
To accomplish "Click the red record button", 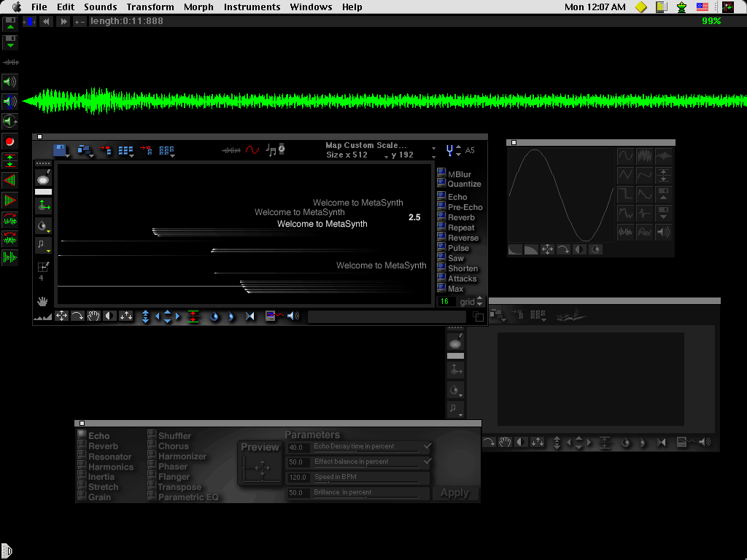I will (x=9, y=141).
